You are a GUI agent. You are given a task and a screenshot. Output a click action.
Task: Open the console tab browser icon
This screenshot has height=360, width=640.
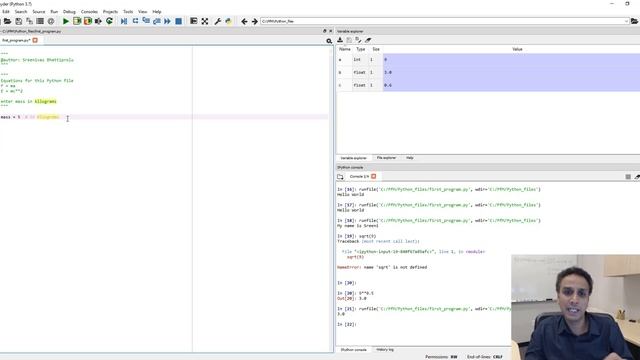tap(340, 177)
